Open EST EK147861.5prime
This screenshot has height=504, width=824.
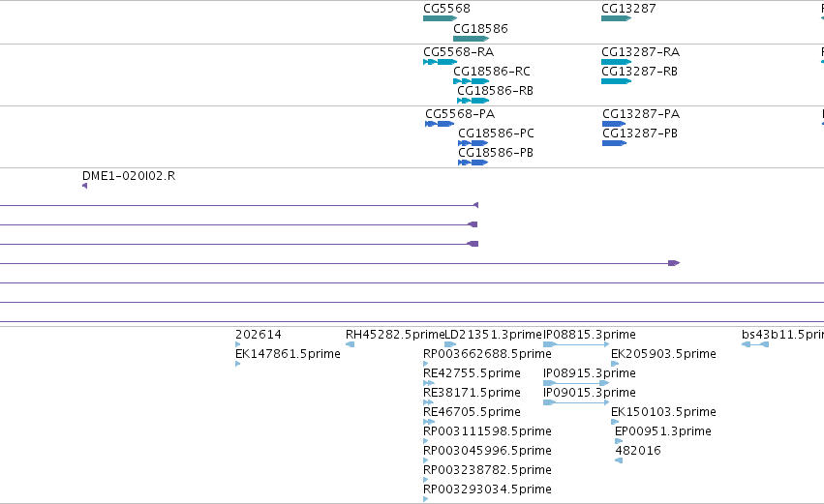(x=288, y=354)
